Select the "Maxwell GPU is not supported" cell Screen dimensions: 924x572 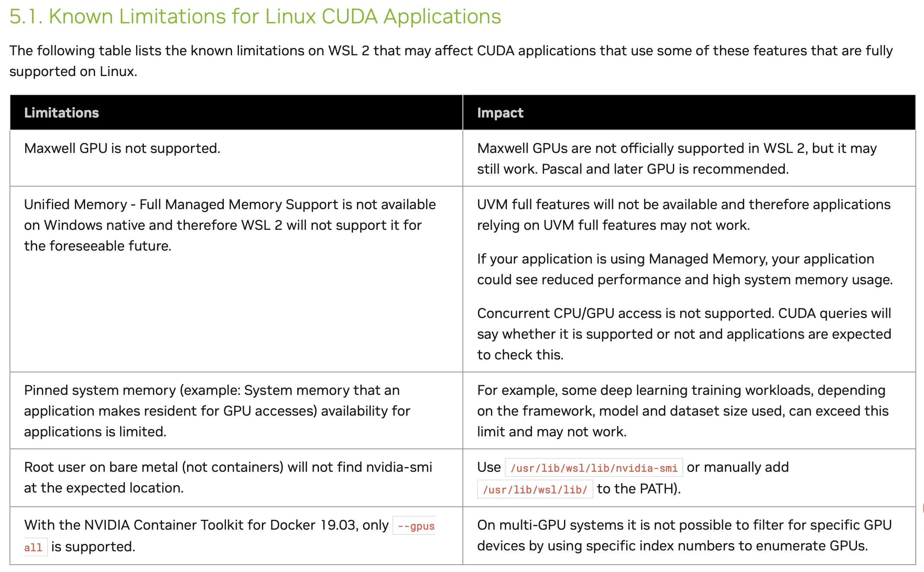coord(122,148)
